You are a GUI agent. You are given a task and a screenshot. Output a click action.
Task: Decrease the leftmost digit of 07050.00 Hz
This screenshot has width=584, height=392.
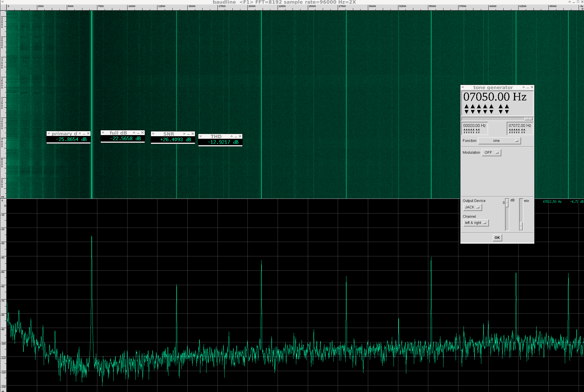point(466,112)
